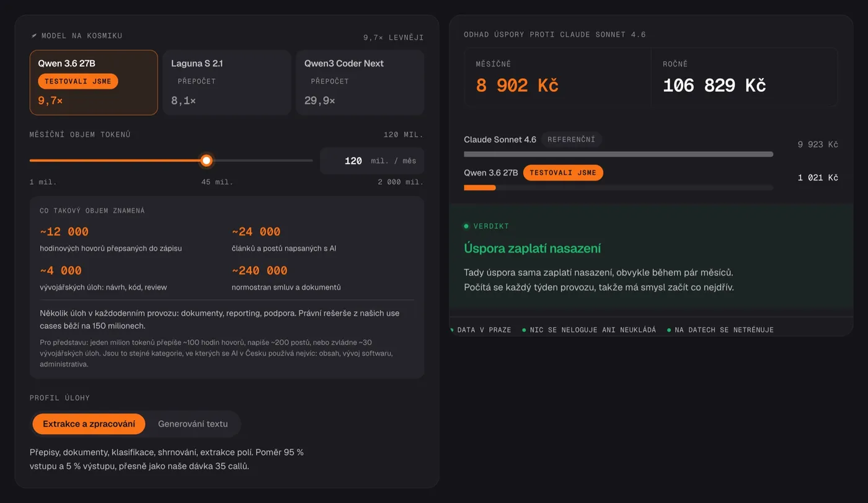Click the 1 021 Kč cost value
Image resolution: width=868 pixels, height=503 pixels.
pos(818,178)
